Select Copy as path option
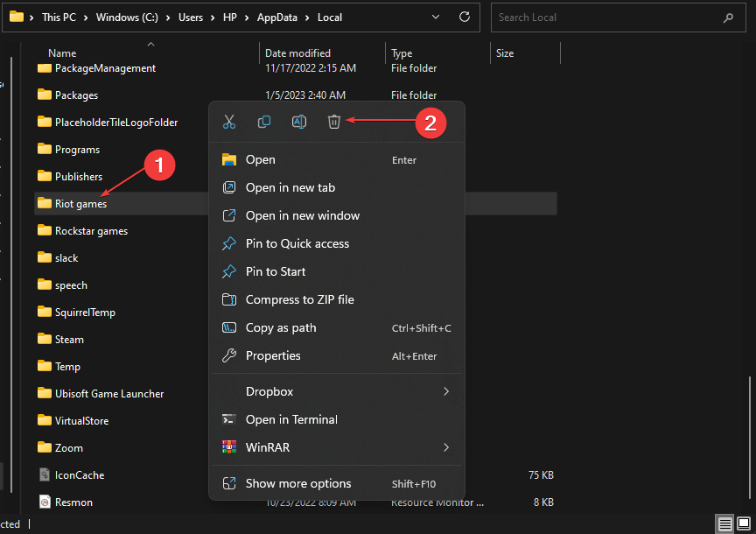 (x=337, y=327)
